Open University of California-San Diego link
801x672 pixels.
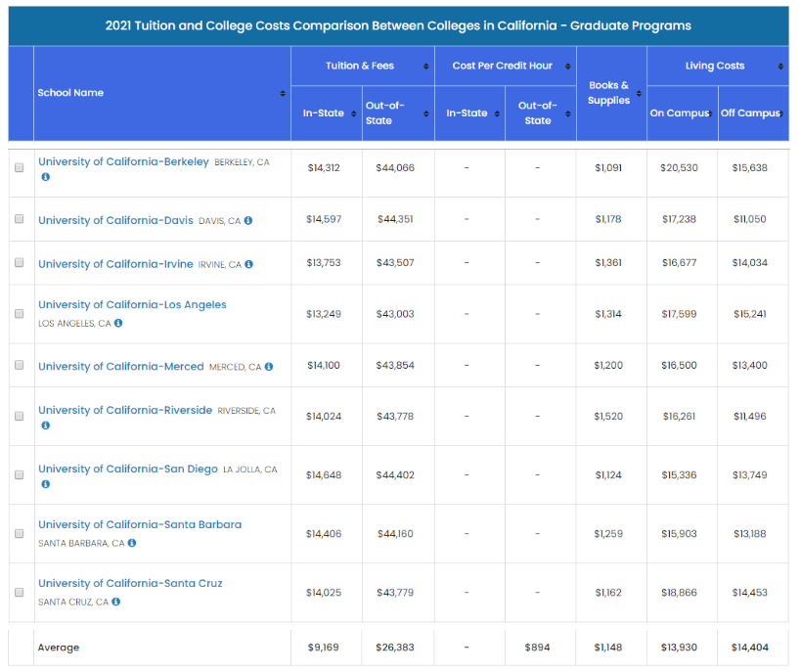pos(128,469)
